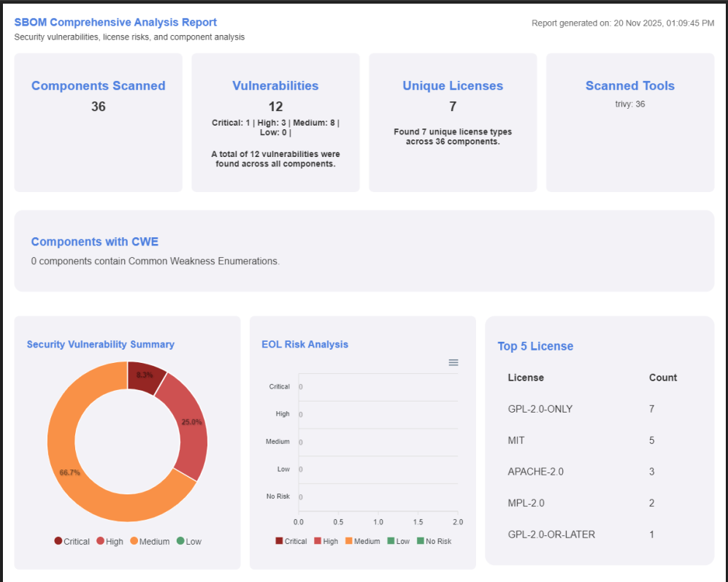The width and height of the screenshot is (728, 582).
Task: Toggle Critical legend in Security Vulnerability Summary
Action: click(x=72, y=541)
